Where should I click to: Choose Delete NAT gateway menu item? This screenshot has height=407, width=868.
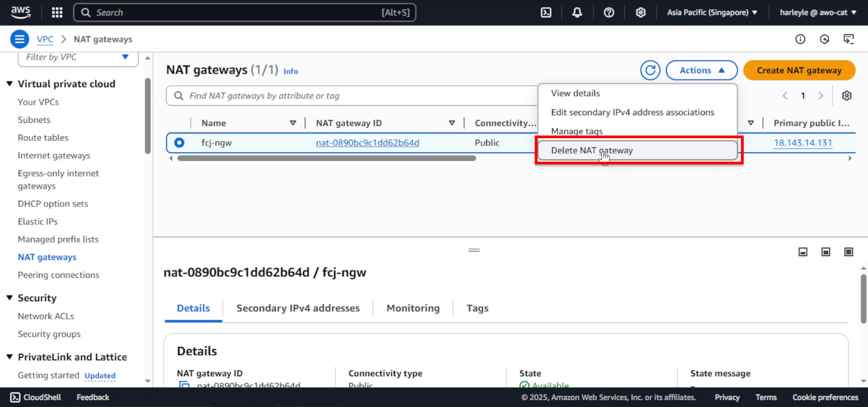click(637, 150)
